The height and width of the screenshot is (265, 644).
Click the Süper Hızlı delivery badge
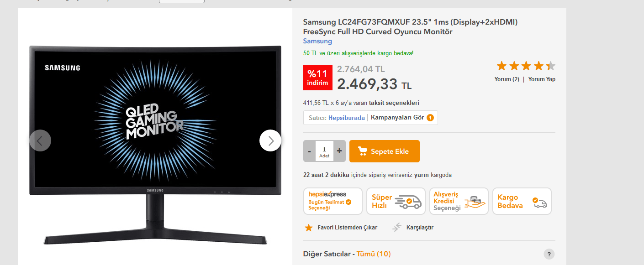point(396,201)
